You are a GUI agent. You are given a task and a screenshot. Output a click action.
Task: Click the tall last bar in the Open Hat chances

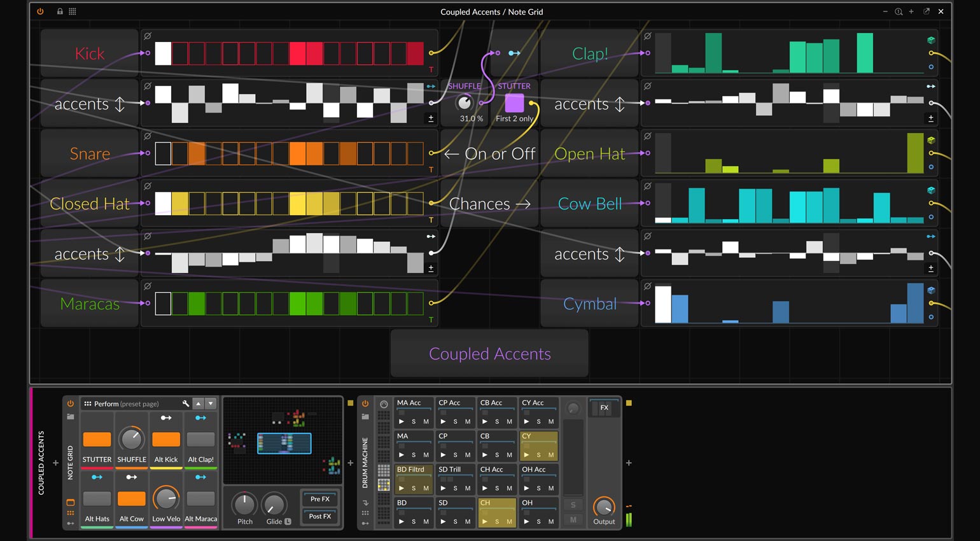pyautogui.click(x=915, y=153)
